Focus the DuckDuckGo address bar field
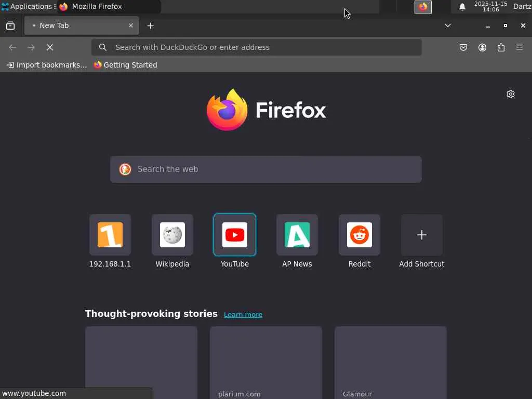This screenshot has width=532, height=399. pos(257,47)
